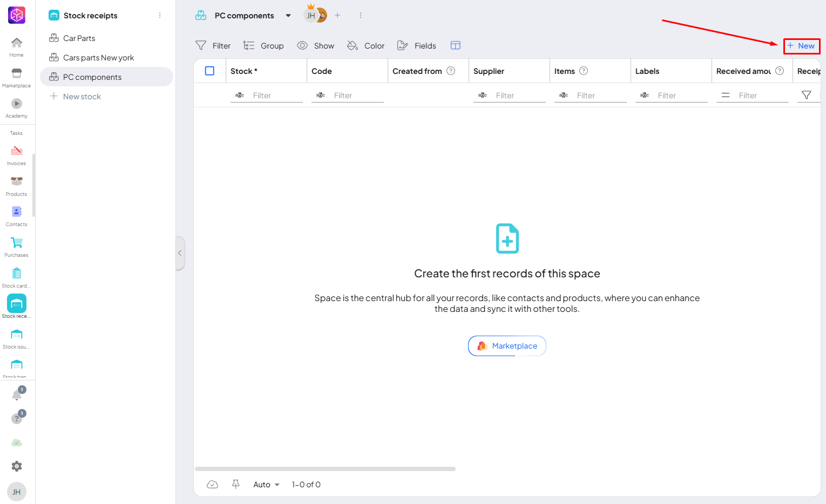
Task: Select Cars parts New york stock
Action: 98,58
